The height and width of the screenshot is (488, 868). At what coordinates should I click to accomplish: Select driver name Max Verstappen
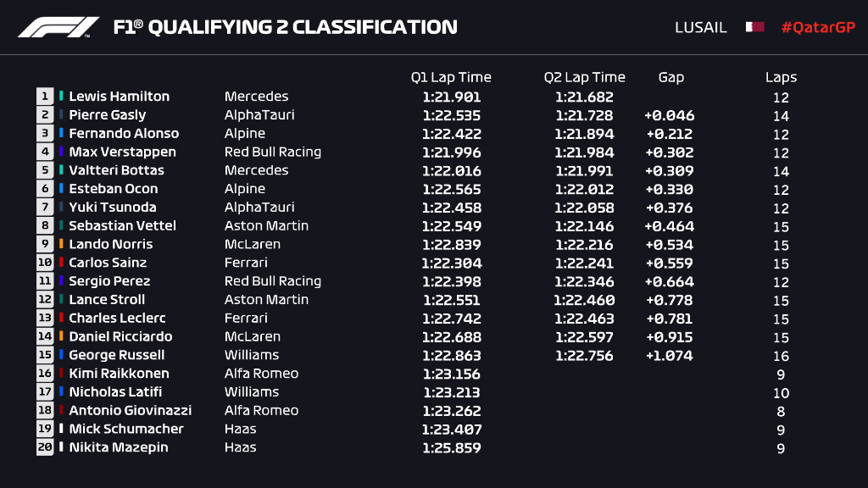[x=122, y=152]
